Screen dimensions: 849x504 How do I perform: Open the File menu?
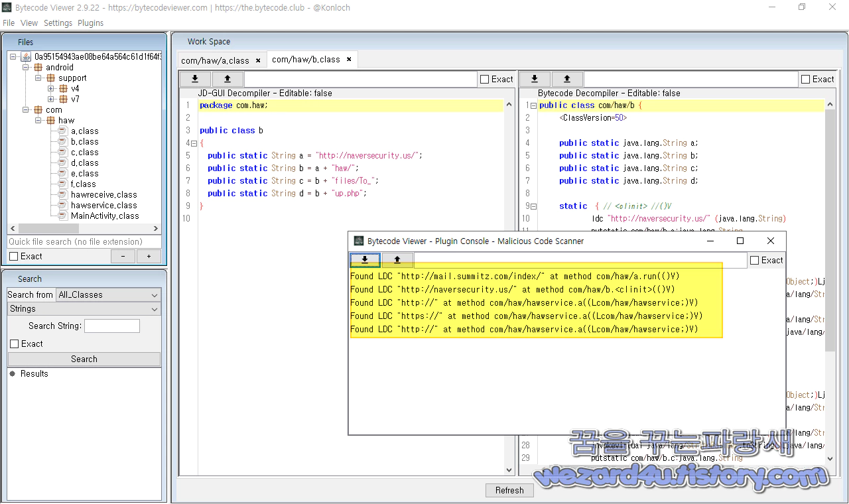point(9,23)
